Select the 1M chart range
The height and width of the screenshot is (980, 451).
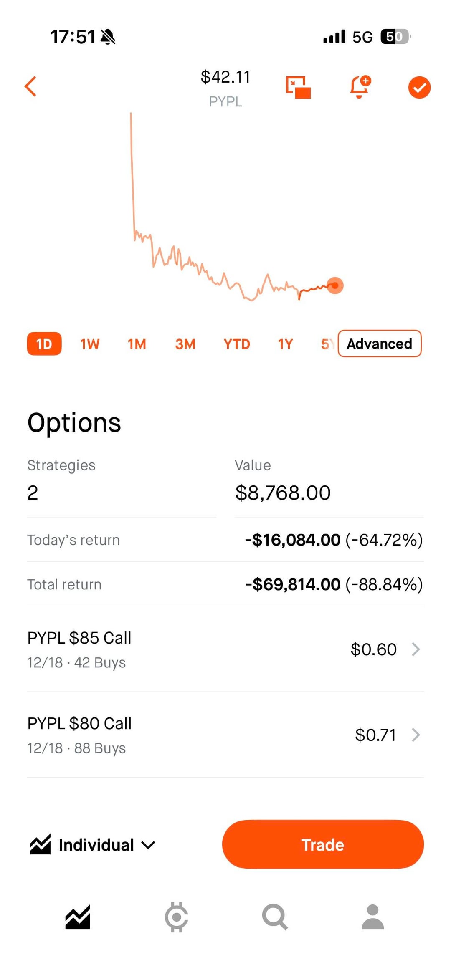click(x=137, y=344)
